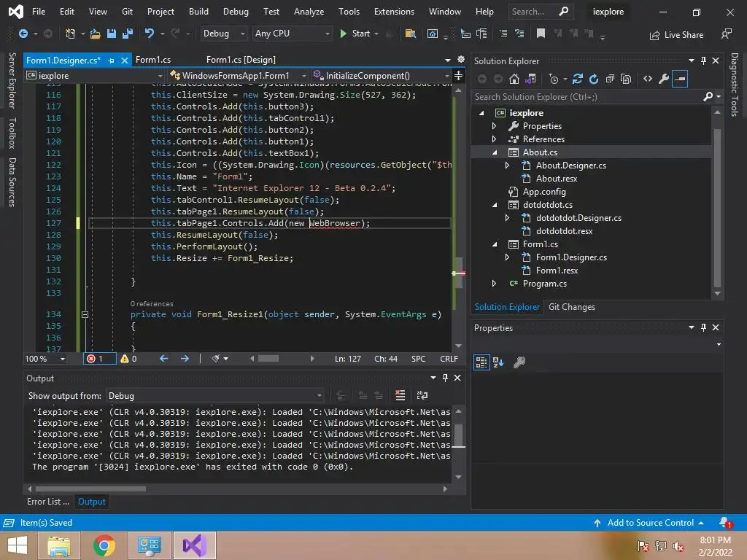Toggle Alphabetical sort in Properties panel
Screen dimensions: 747x560
(498, 362)
